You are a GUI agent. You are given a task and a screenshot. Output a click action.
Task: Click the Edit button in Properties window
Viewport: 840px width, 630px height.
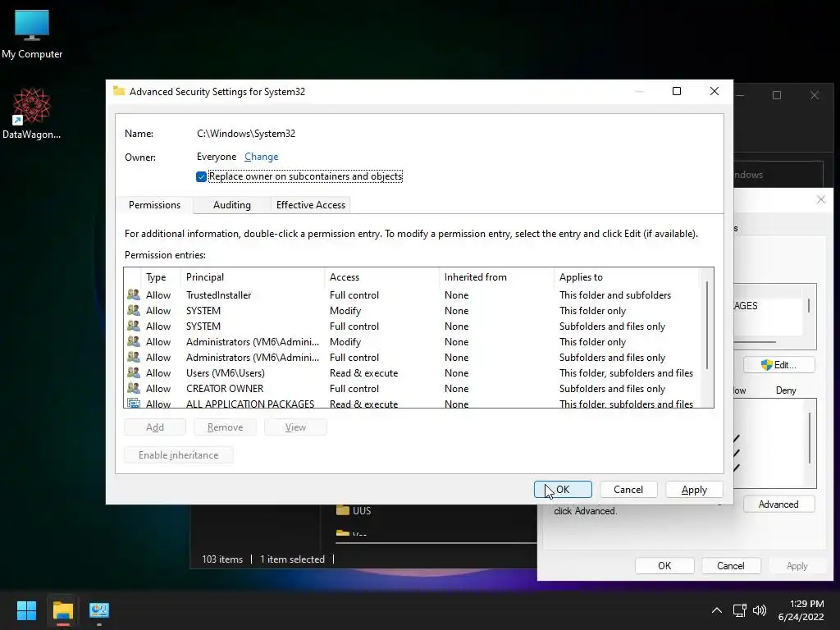point(779,365)
